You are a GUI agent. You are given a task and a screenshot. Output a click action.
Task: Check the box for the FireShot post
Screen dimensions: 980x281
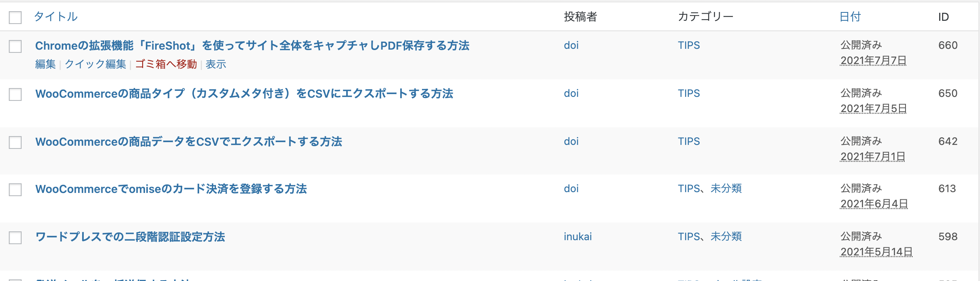pyautogui.click(x=15, y=46)
